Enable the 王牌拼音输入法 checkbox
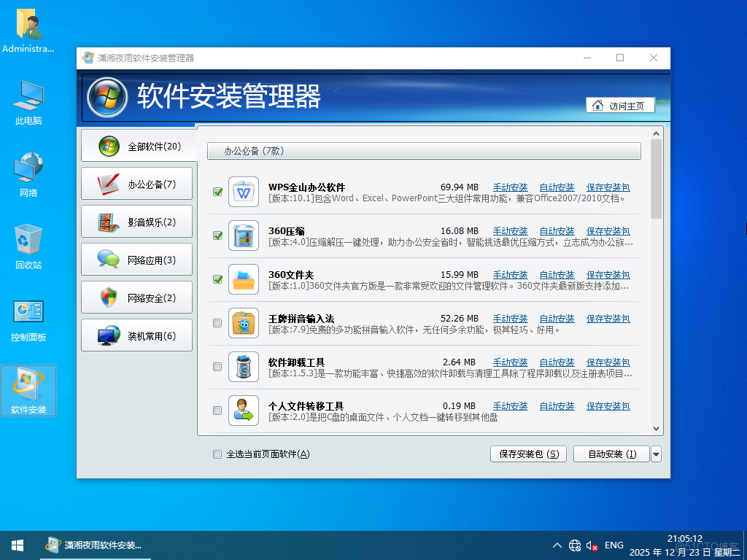This screenshot has width=747, height=560. [x=217, y=323]
